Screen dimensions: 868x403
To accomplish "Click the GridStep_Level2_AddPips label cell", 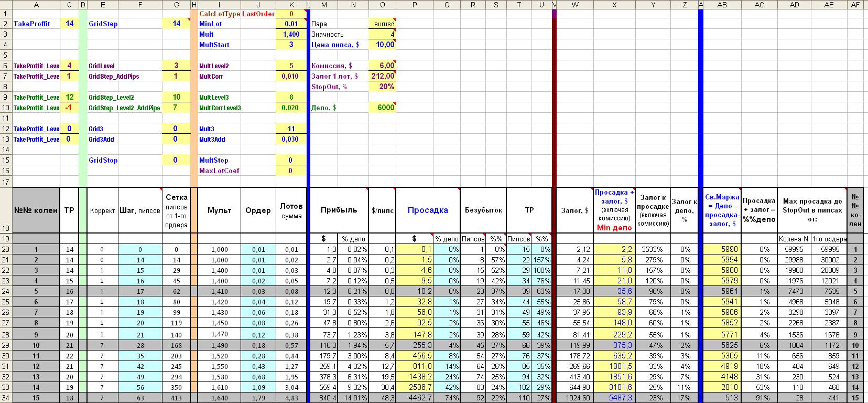I will click(x=125, y=108).
